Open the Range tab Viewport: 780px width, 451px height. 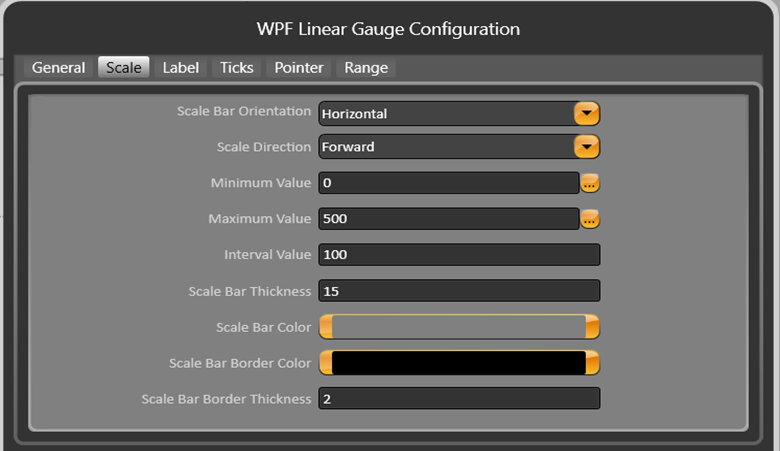click(x=366, y=68)
